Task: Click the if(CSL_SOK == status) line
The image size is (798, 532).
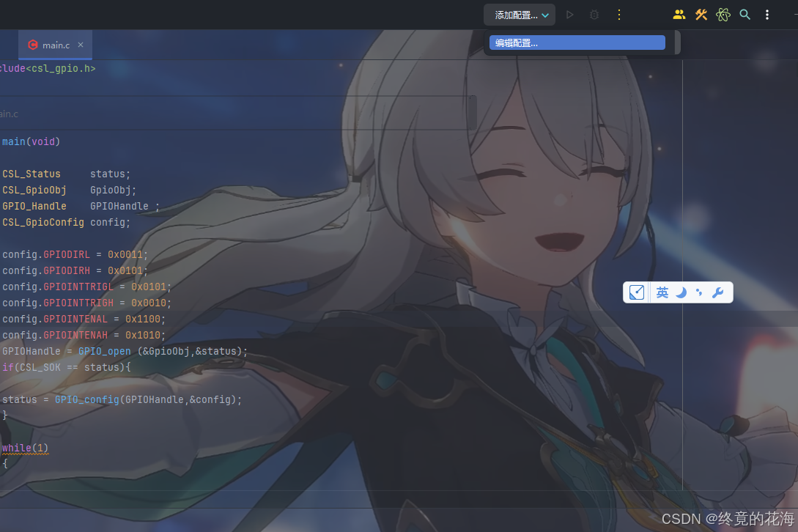Action: point(67,368)
